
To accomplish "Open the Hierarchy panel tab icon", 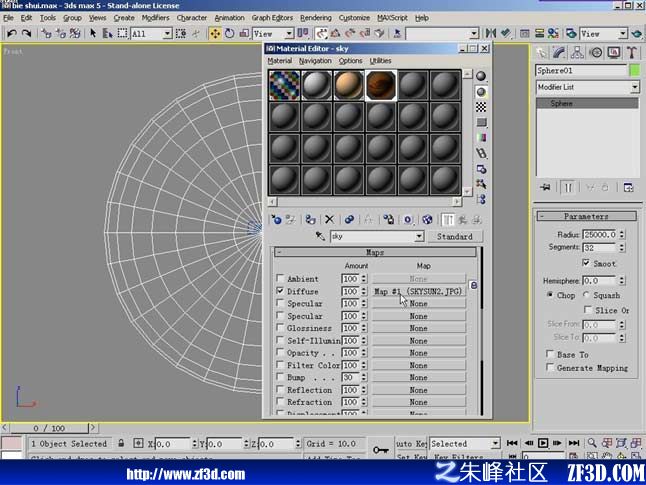I will click(x=577, y=52).
